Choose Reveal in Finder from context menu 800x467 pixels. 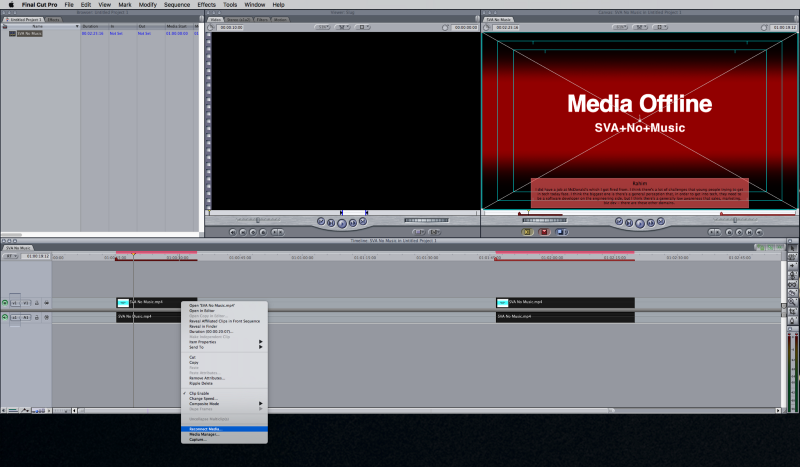coord(224,326)
